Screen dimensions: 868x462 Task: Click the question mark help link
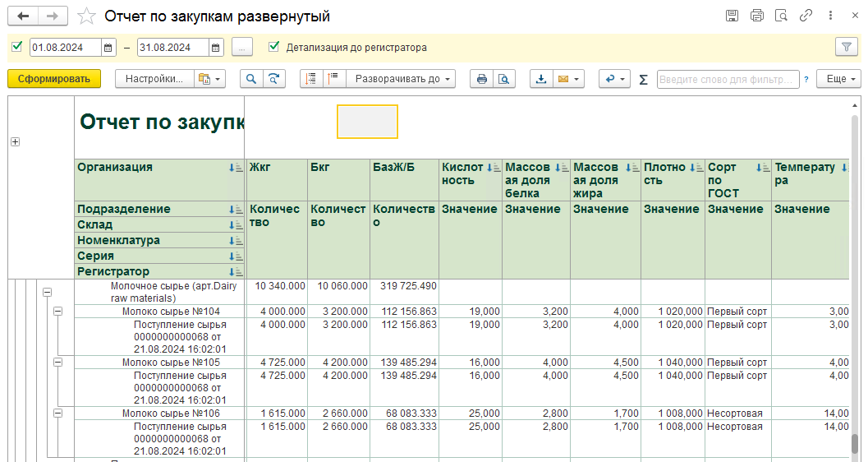[x=806, y=79]
